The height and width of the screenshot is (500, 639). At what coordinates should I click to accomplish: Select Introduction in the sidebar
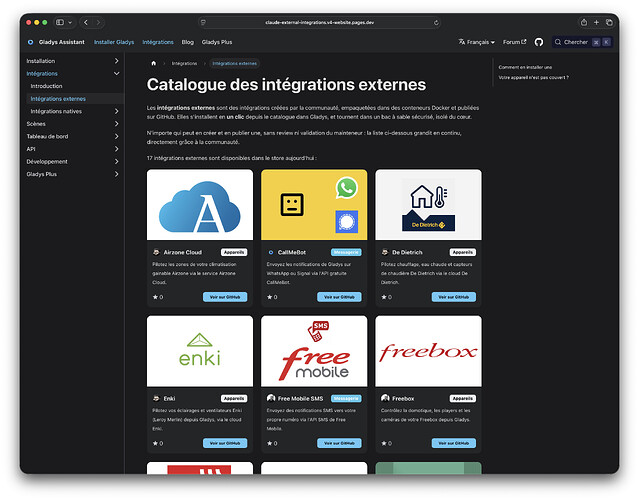[46, 86]
